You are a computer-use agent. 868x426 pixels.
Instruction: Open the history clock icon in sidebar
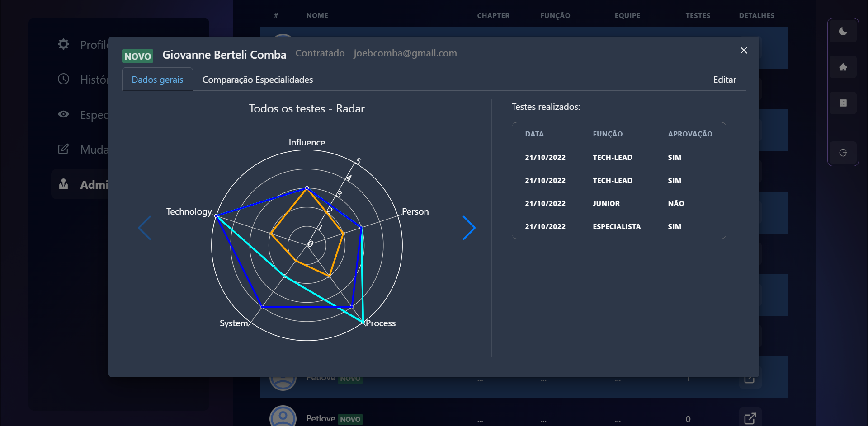64,79
